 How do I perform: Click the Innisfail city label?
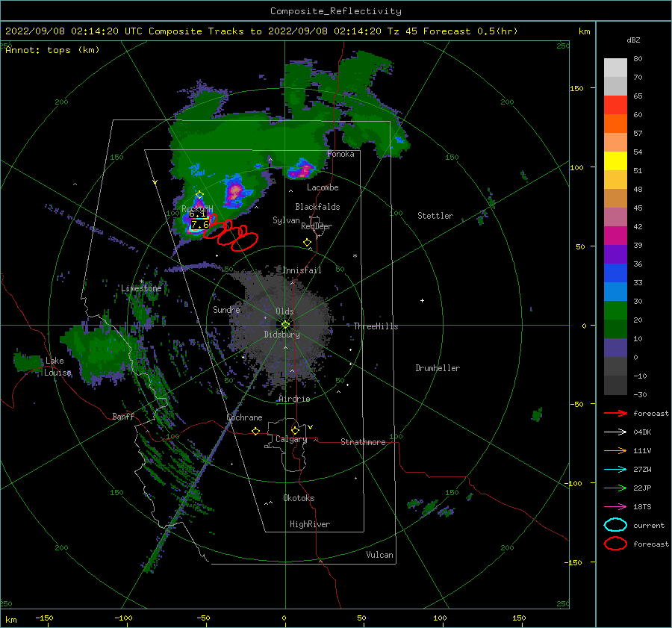(302, 270)
